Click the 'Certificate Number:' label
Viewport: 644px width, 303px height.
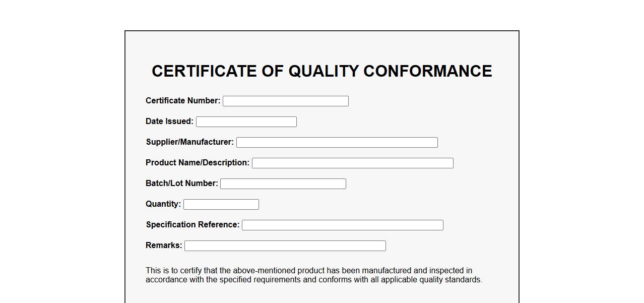(183, 101)
